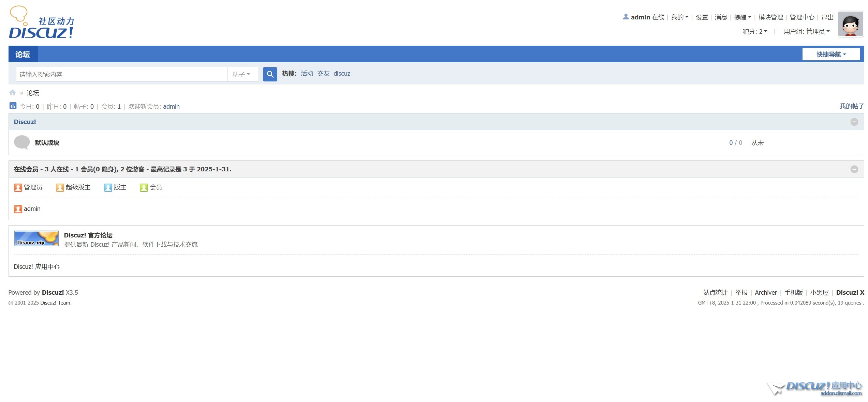Open the Discuz.vip banner image
This screenshot has height=402, width=868.
coord(36,238)
